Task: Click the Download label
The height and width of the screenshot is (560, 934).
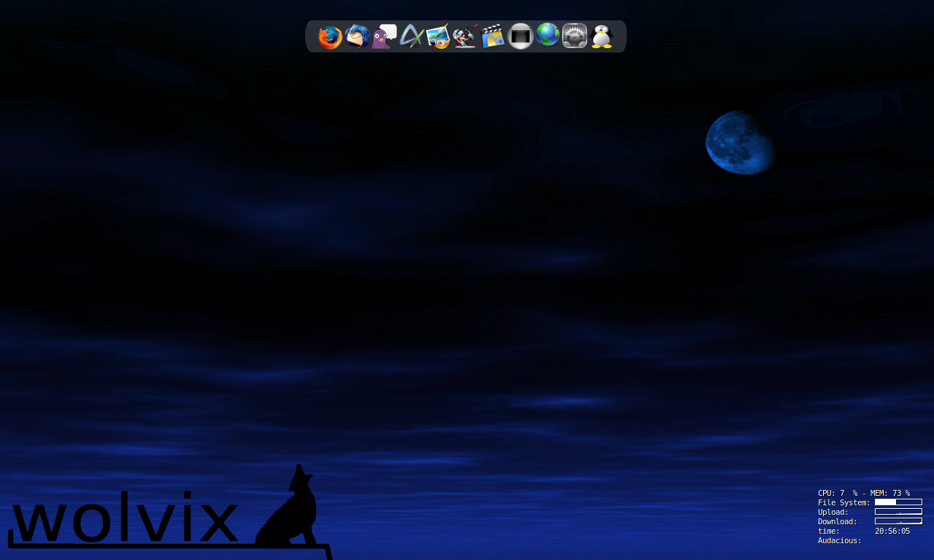Action: coord(838,521)
